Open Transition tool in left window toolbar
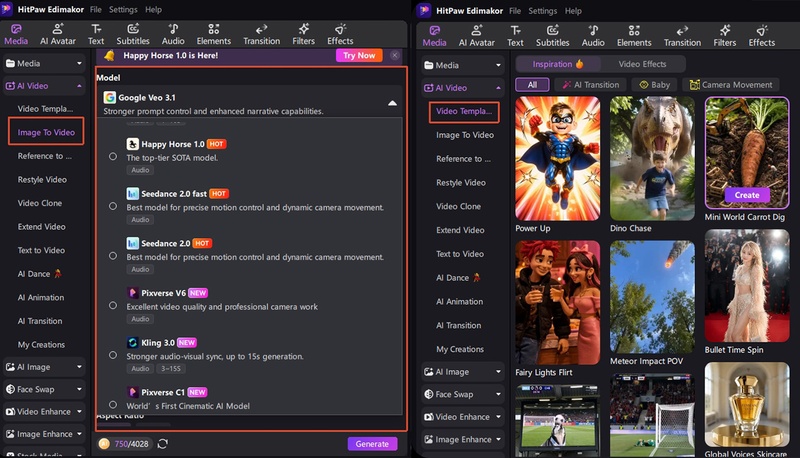 coord(261,34)
